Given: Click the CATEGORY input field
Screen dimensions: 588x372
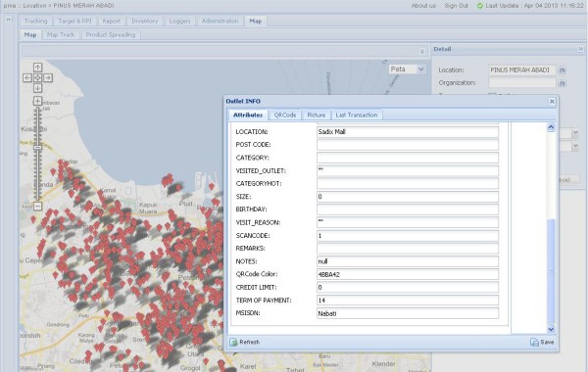Looking at the screenshot, I should (408, 158).
